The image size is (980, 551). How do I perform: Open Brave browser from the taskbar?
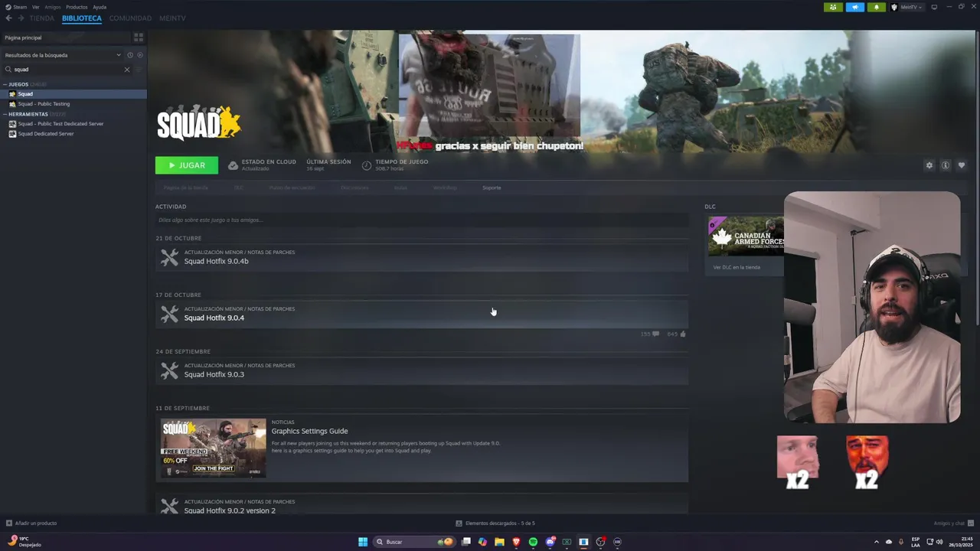point(516,542)
